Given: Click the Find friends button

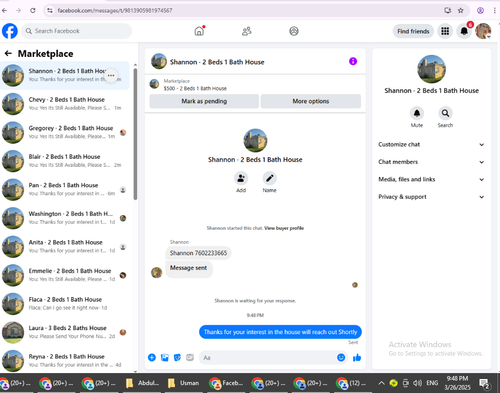Looking at the screenshot, I should click(413, 31).
